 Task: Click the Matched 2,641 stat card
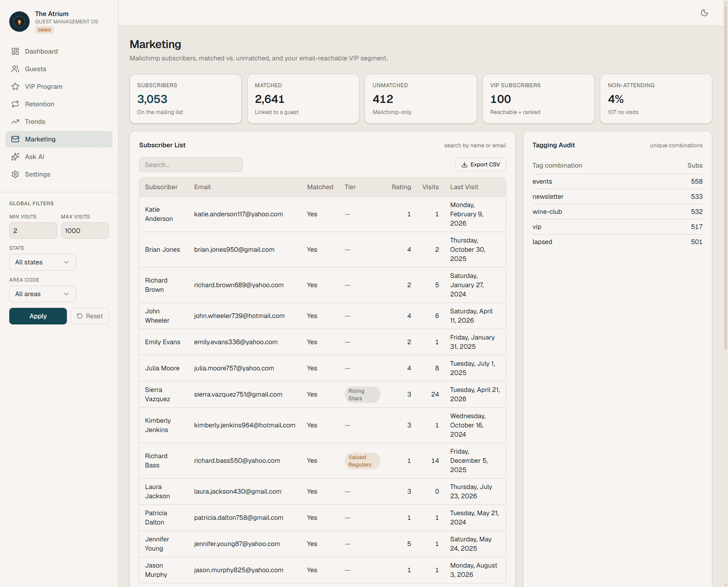point(303,99)
